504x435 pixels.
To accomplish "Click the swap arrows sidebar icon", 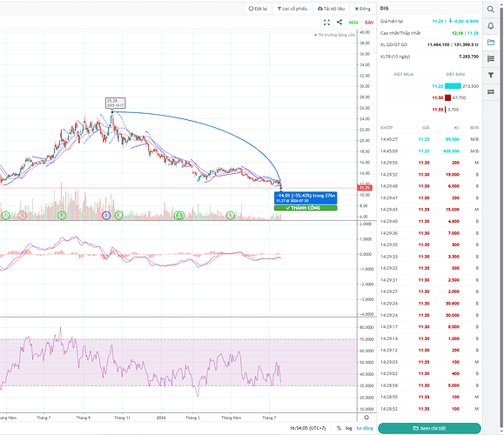I will (490, 92).
